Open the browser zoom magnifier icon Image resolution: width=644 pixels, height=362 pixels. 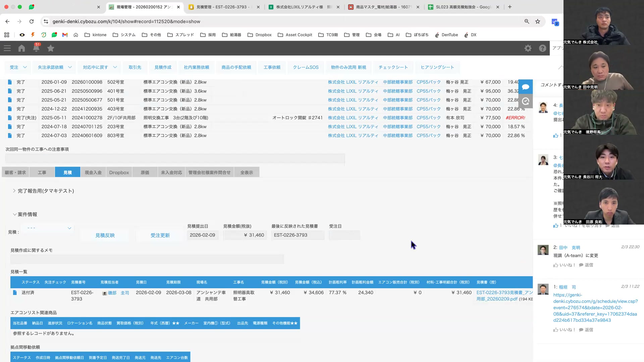click(x=527, y=21)
